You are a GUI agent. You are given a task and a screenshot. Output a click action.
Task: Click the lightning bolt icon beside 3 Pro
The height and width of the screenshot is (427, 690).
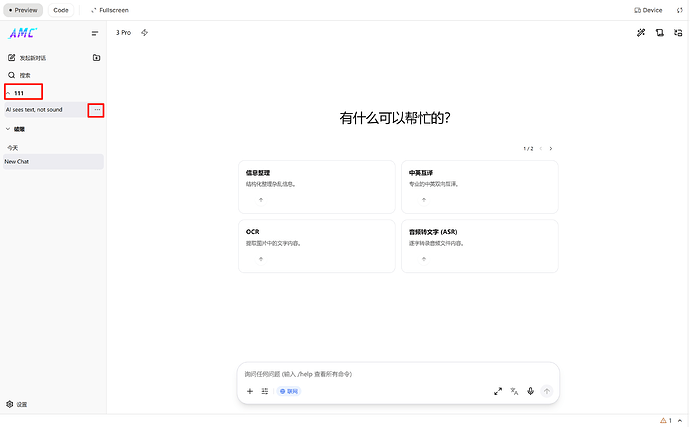[x=144, y=33]
